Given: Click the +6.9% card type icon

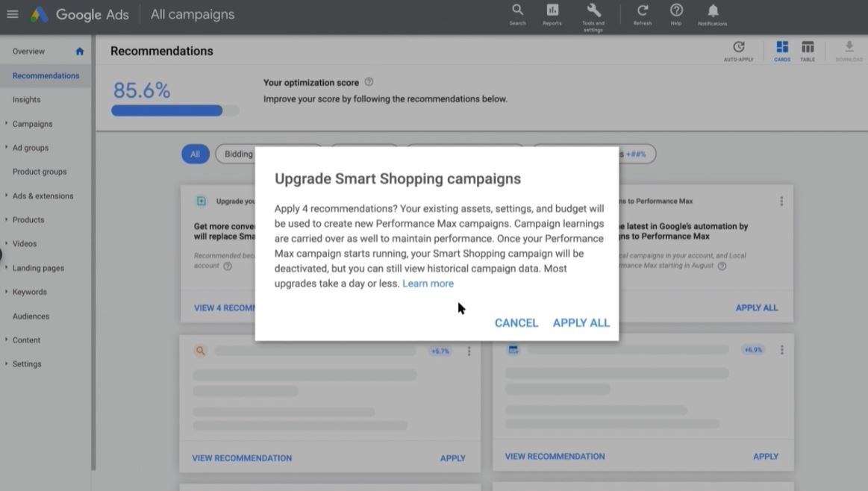Looking at the screenshot, I should [513, 350].
